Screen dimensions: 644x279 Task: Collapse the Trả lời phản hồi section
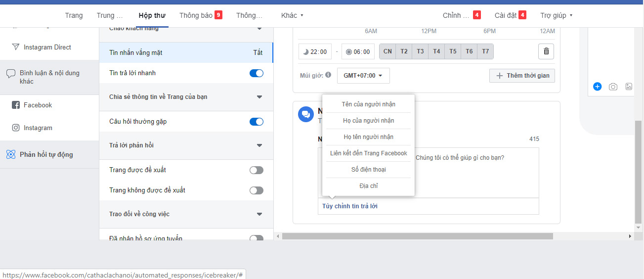click(x=259, y=145)
